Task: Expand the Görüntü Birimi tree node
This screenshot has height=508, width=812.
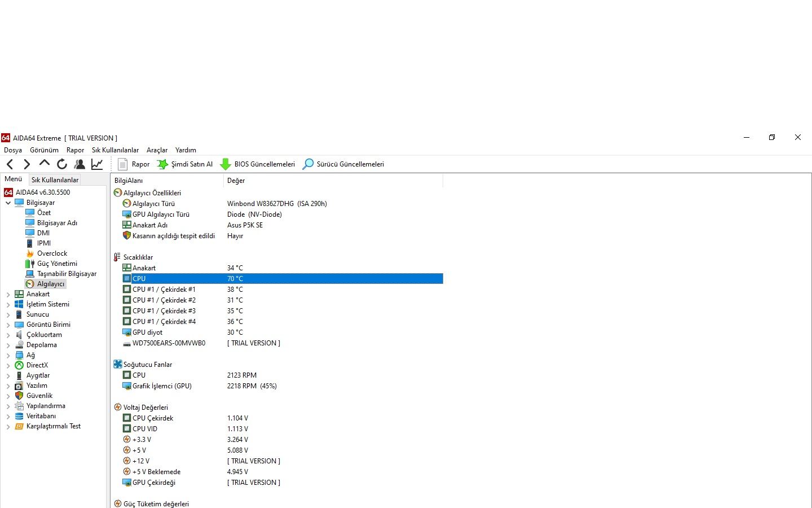Action: (8, 325)
